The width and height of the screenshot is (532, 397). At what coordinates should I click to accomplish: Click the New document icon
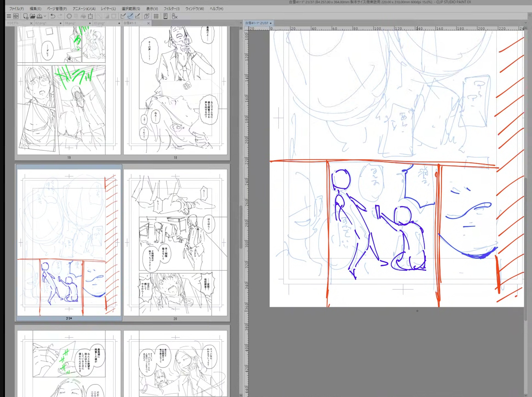click(x=26, y=16)
